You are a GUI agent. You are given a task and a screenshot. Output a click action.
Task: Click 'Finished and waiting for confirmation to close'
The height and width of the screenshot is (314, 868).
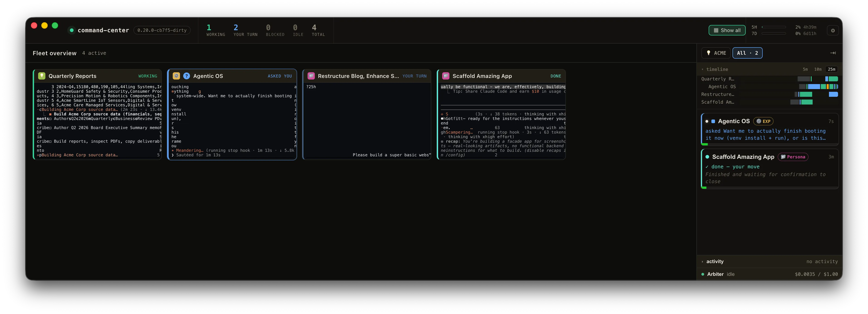pyautogui.click(x=765, y=178)
